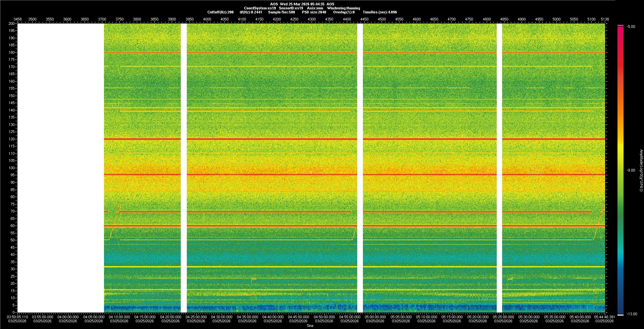Click the 04:30:00.000 time axis label

tap(222, 317)
